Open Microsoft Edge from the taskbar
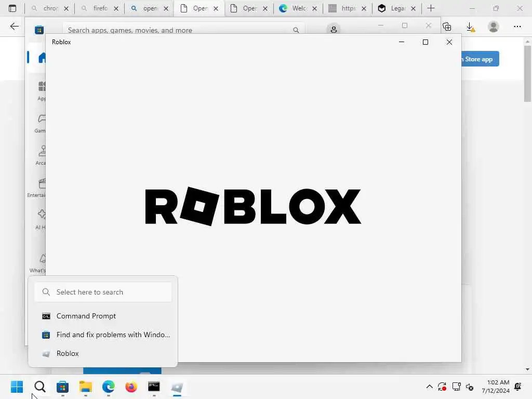532x399 pixels. [108, 387]
